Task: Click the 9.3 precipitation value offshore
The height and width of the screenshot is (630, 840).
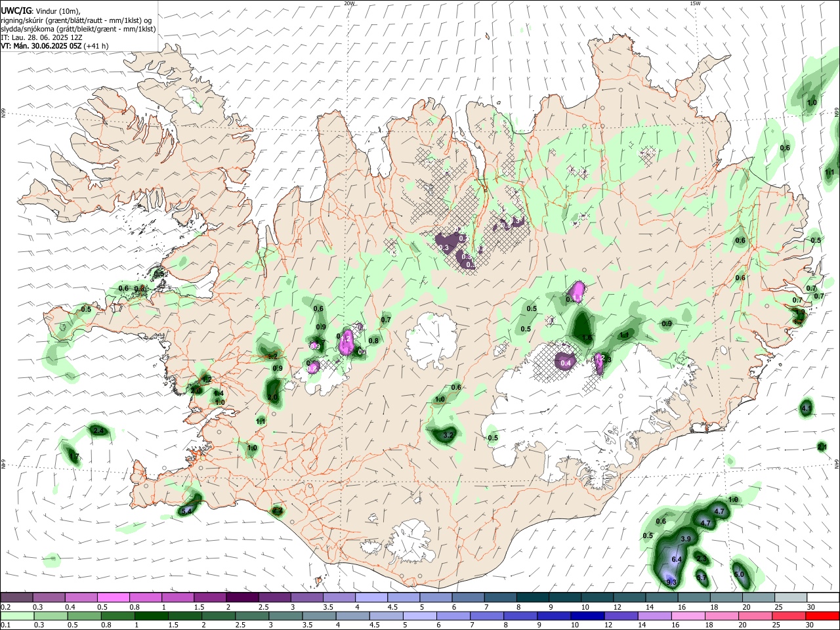Action: (671, 582)
